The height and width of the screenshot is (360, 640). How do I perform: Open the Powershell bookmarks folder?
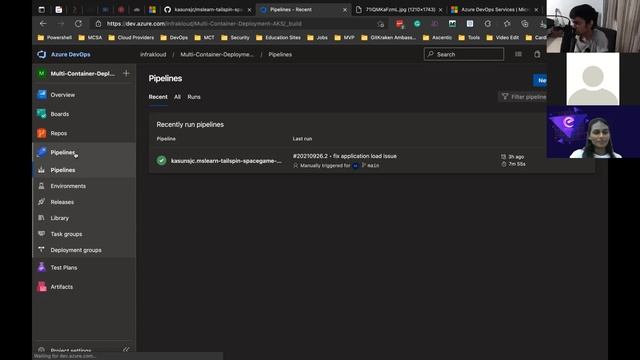55,38
